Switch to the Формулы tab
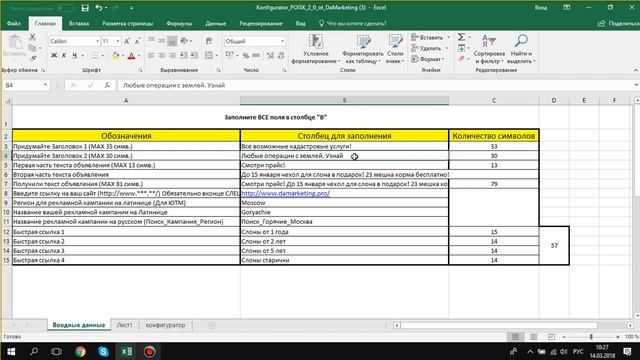640x360 pixels. (x=179, y=24)
